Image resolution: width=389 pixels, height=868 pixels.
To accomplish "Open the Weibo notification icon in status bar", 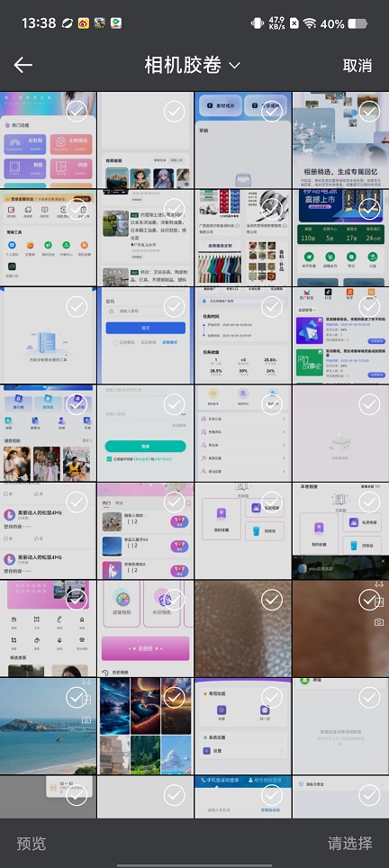I will (x=84, y=23).
